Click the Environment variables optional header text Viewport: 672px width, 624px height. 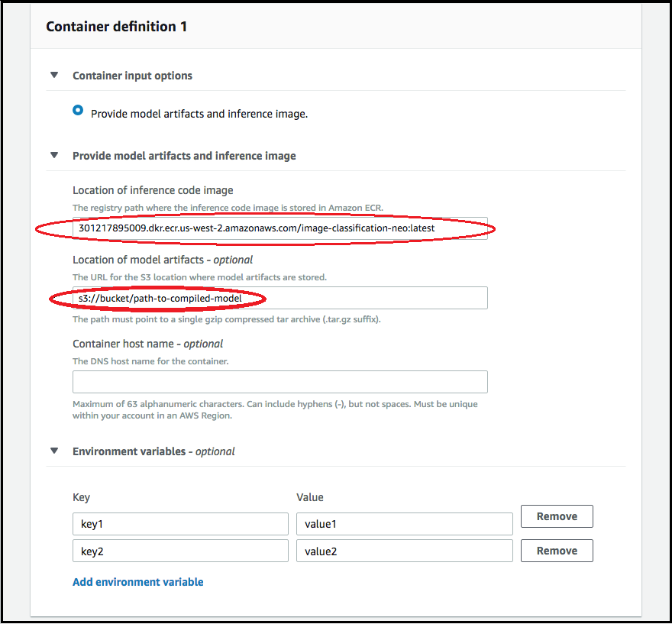147,451
